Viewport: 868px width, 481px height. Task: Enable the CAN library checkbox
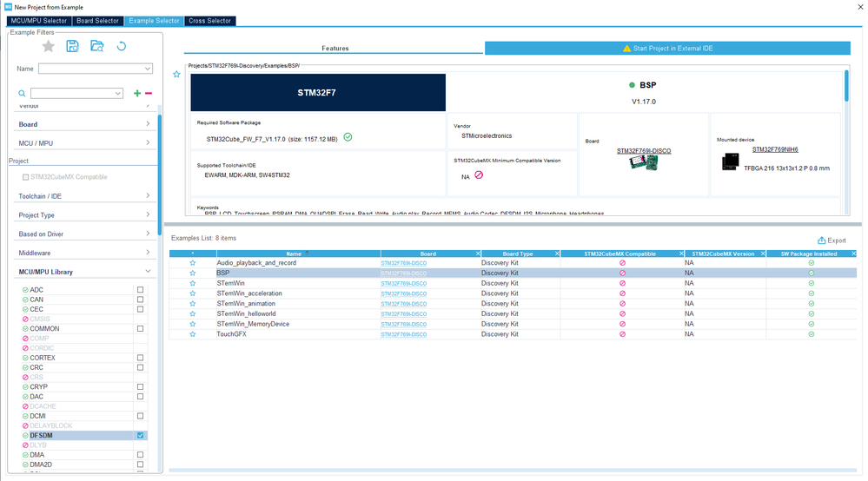coord(140,300)
